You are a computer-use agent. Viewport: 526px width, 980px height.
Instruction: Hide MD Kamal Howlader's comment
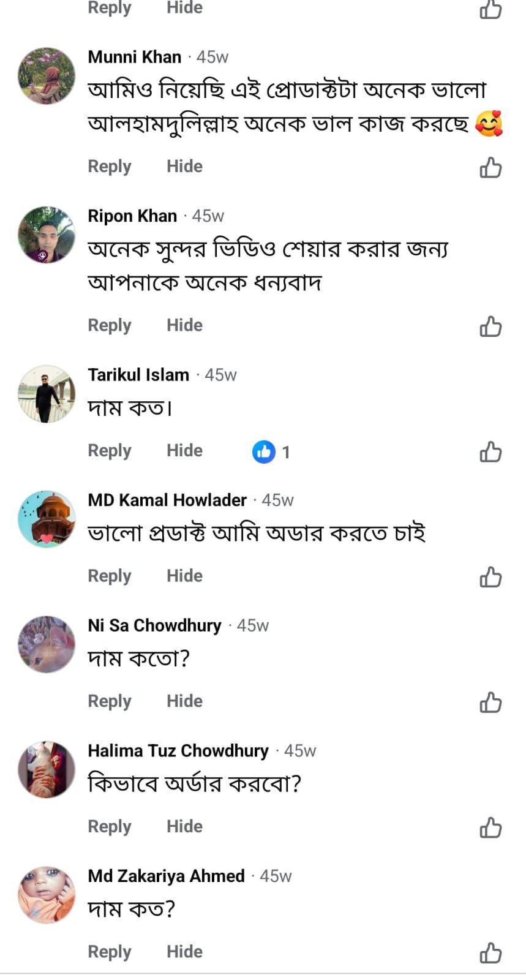pyautogui.click(x=184, y=576)
